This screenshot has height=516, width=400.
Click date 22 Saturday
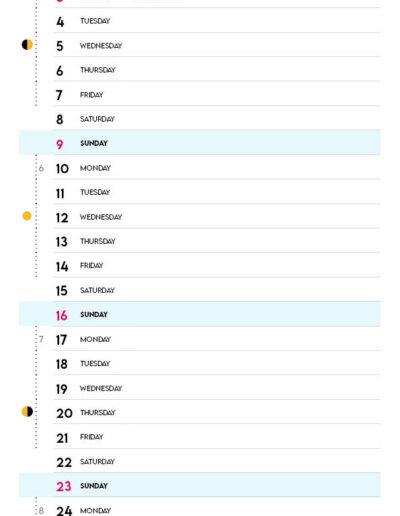[x=64, y=462]
